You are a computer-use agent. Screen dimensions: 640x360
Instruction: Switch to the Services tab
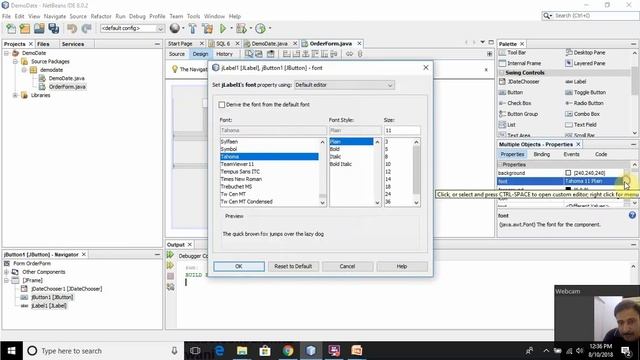pos(73,44)
